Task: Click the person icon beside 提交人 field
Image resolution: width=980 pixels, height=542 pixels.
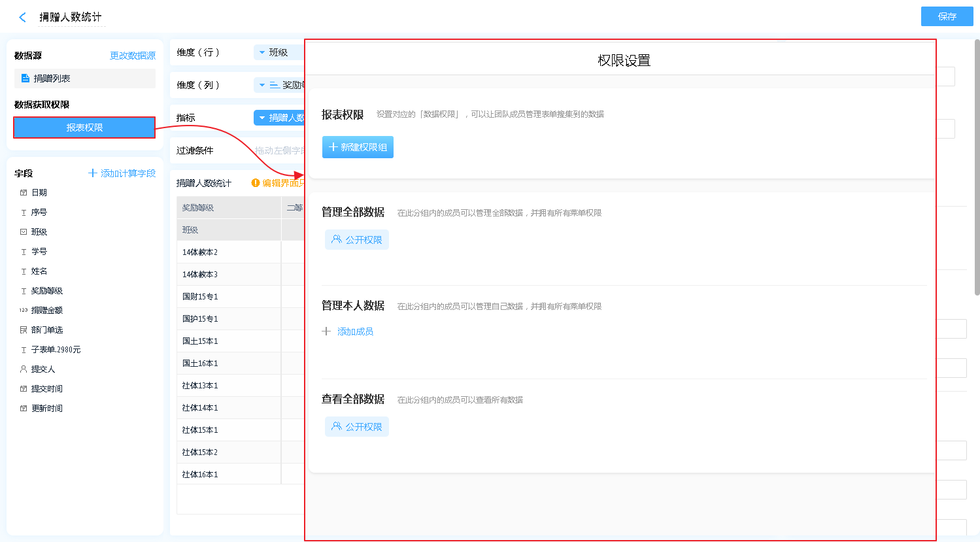Action: coord(24,369)
